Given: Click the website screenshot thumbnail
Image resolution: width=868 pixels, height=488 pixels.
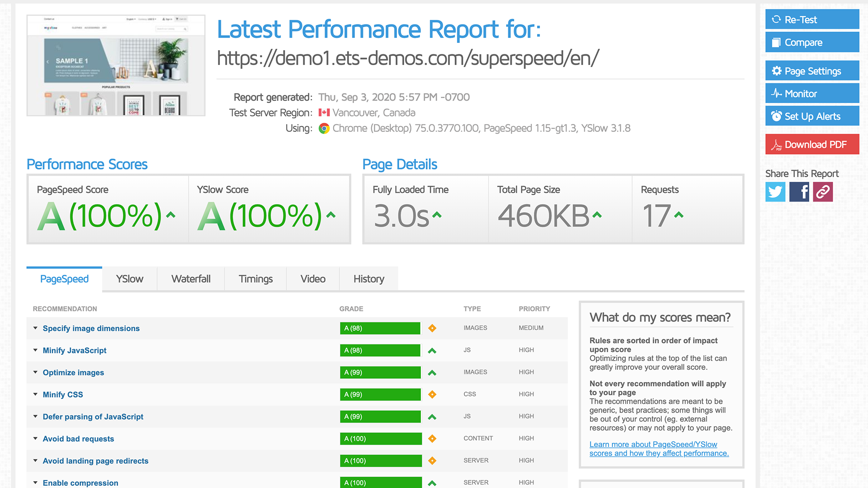Looking at the screenshot, I should point(116,66).
